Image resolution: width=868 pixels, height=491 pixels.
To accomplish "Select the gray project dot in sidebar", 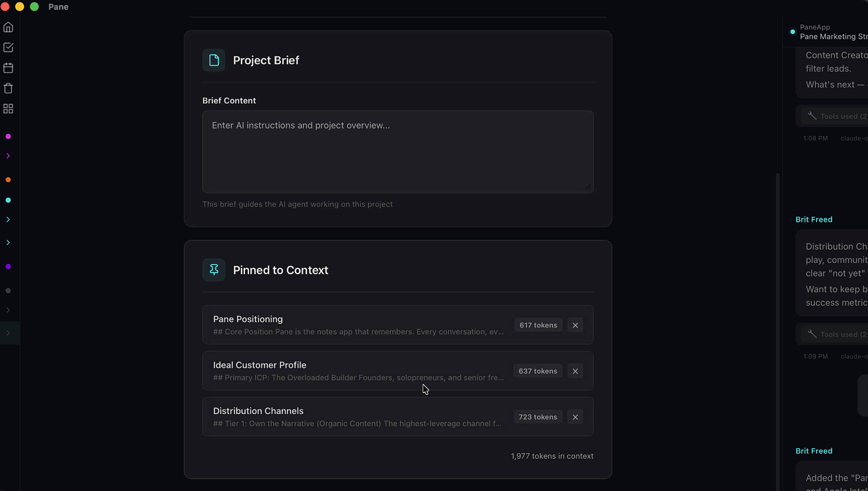I will (x=8, y=290).
